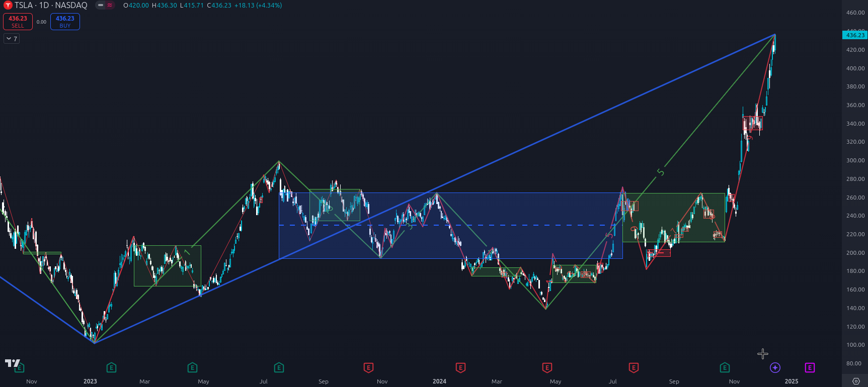
Task: Toggle the gray dash data status pill
Action: [x=101, y=6]
